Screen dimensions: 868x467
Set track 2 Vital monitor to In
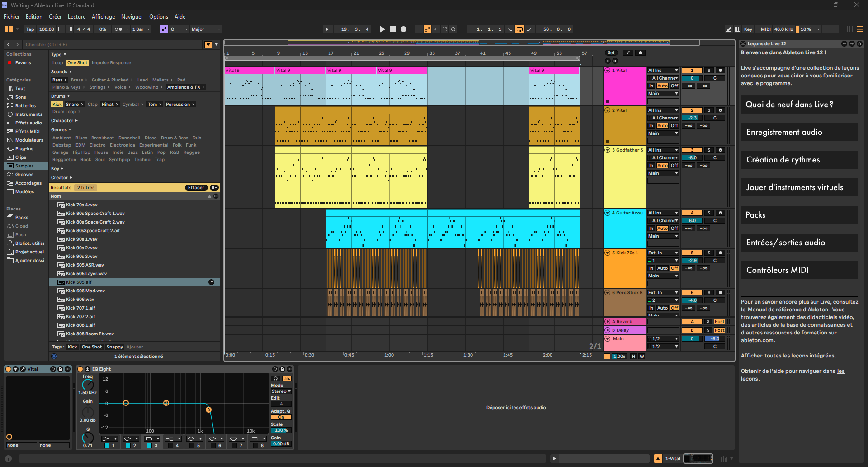[651, 126]
